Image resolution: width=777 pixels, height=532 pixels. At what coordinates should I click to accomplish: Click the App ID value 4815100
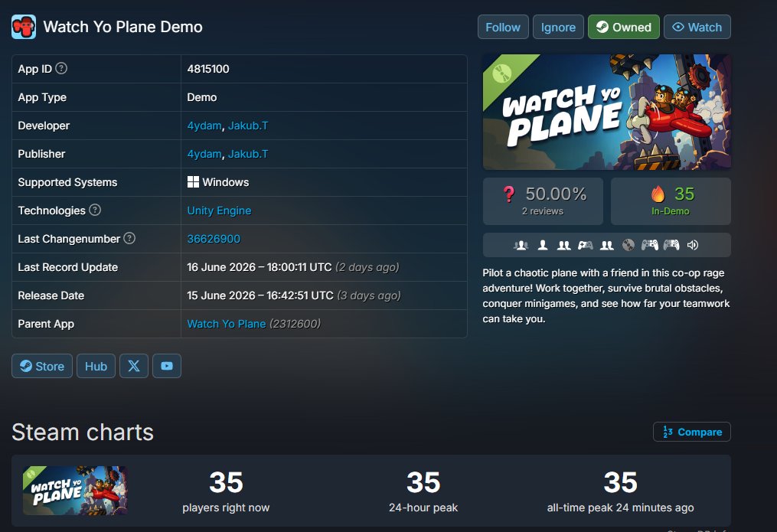pyautogui.click(x=208, y=69)
